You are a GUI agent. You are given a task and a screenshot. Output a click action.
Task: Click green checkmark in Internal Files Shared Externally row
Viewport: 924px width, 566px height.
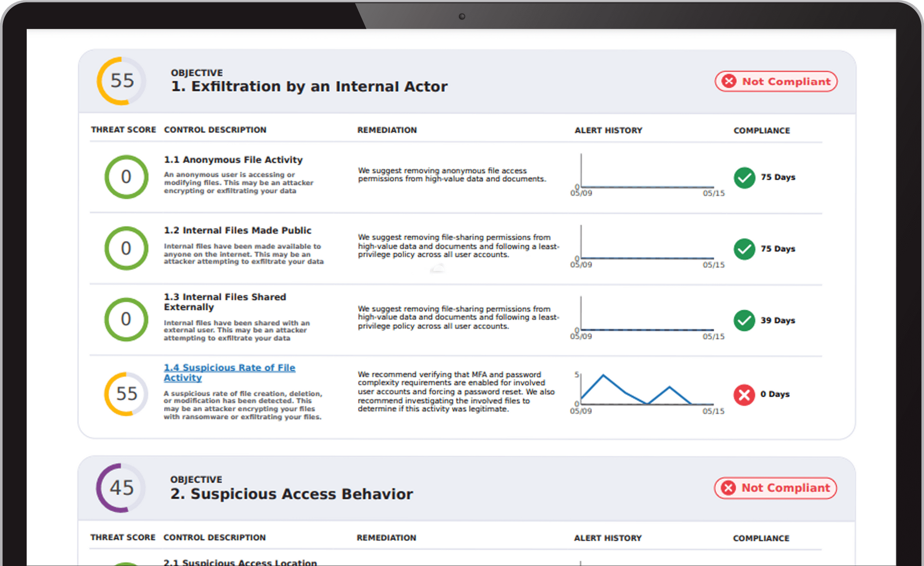744,321
